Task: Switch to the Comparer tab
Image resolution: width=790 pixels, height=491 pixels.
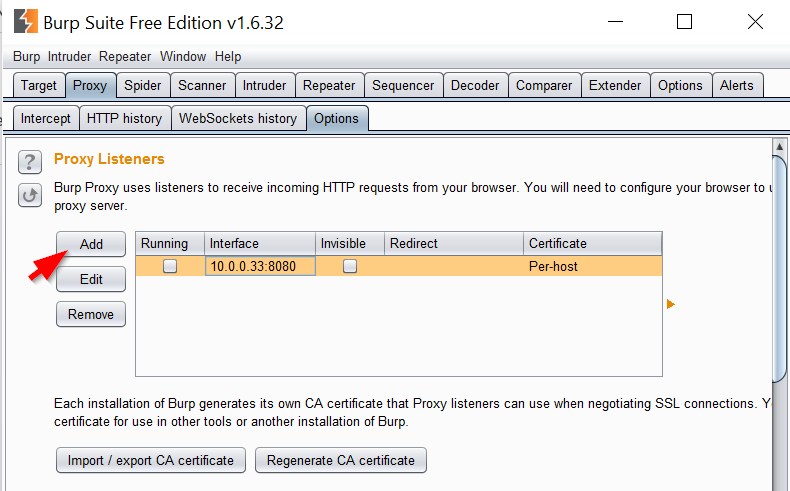Action: 544,86
